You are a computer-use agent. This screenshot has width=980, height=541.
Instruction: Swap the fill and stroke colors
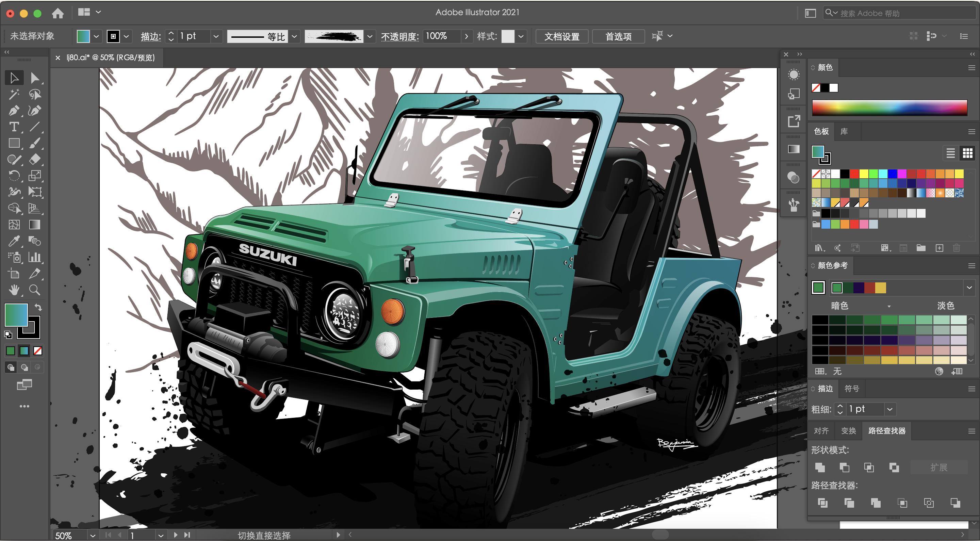38,307
